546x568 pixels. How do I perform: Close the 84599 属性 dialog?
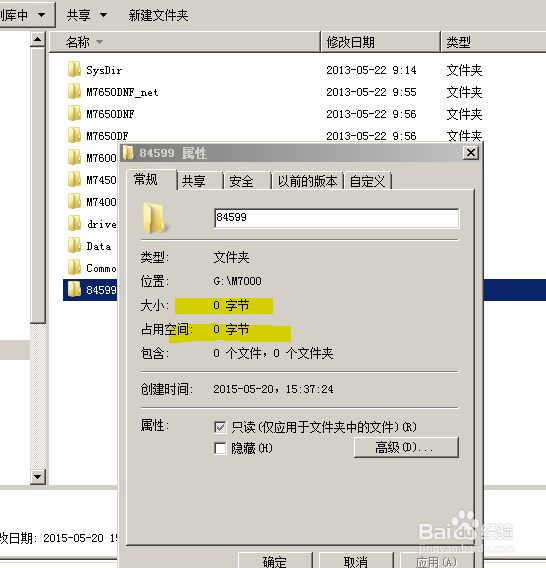[471, 153]
